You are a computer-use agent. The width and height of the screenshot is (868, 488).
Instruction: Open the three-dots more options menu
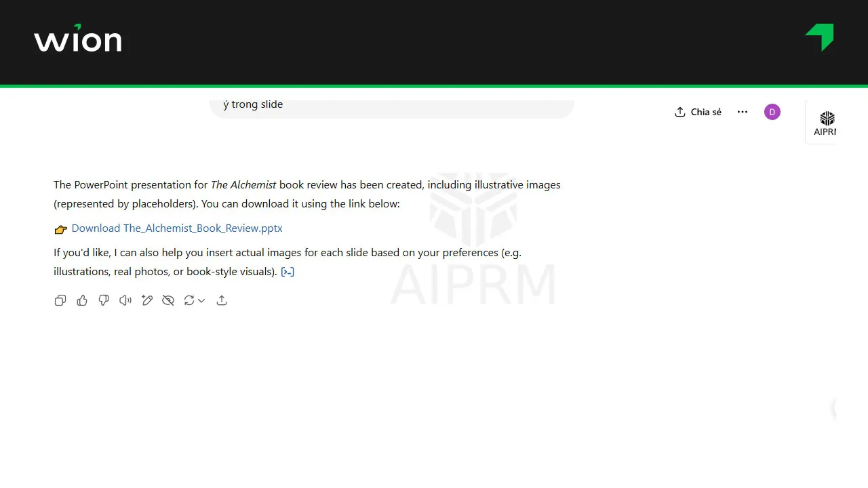743,112
